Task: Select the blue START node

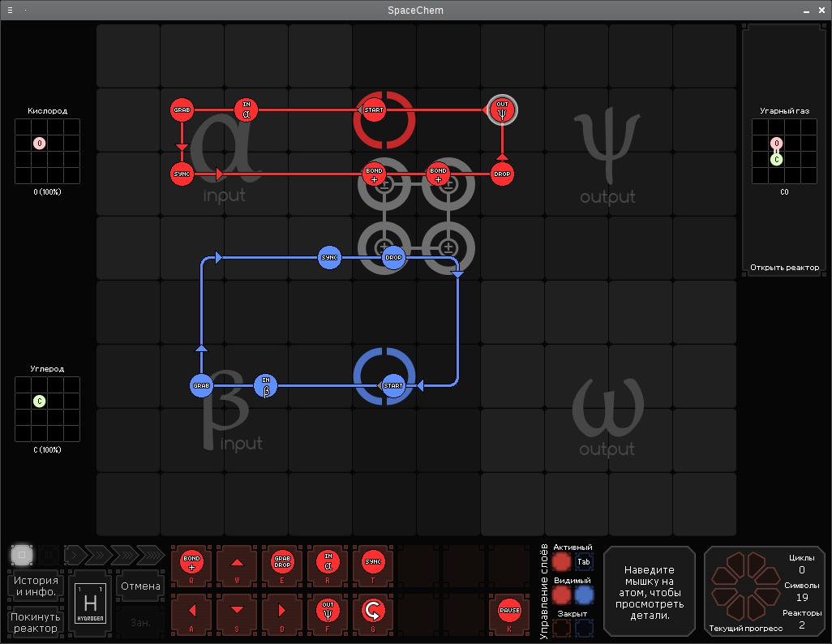Action: (x=393, y=385)
